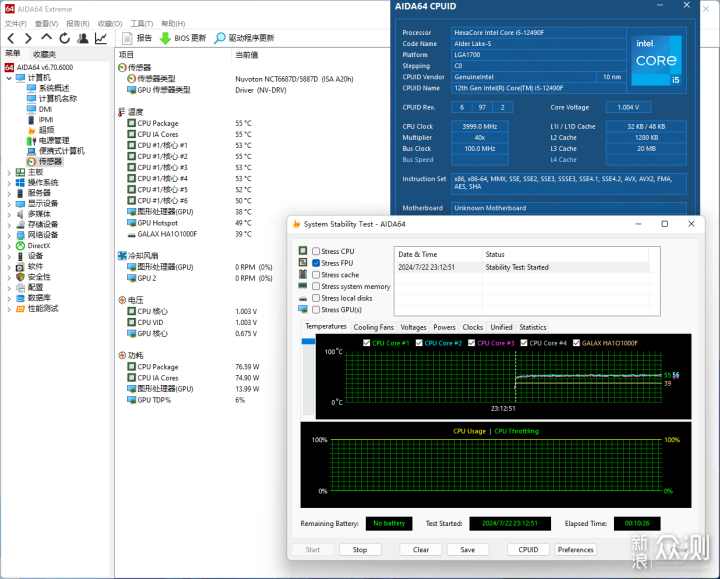Click the 报告 report icon
This screenshot has height=579, width=720.
coord(128,38)
